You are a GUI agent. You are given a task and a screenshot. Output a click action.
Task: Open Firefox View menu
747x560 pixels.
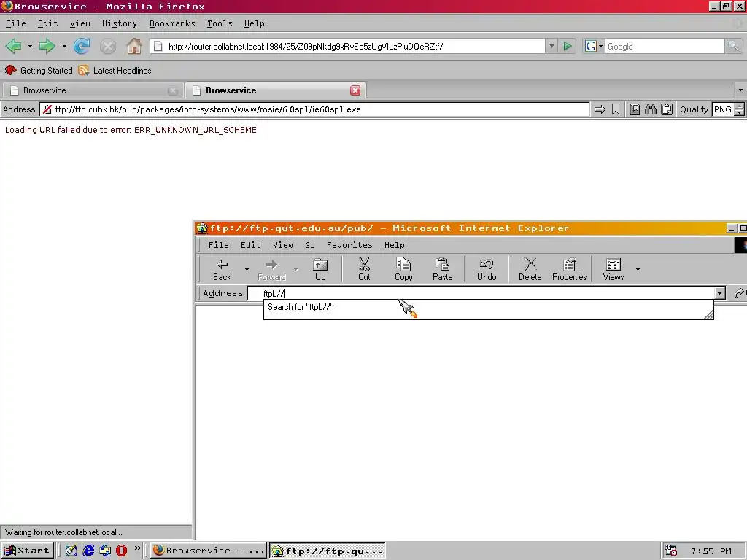80,23
